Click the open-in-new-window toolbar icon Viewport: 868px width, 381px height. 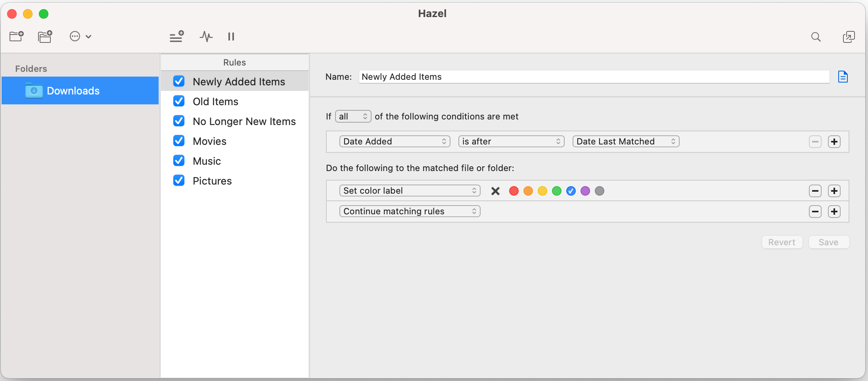click(x=849, y=37)
